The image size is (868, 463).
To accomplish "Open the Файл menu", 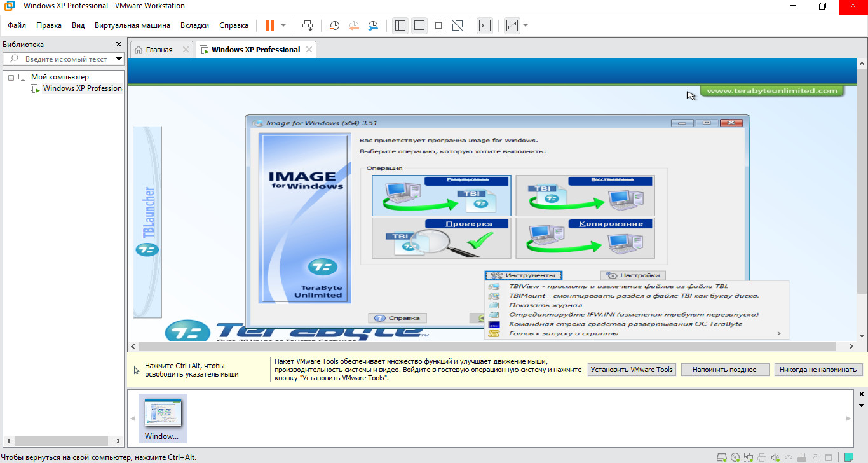I will 17,25.
